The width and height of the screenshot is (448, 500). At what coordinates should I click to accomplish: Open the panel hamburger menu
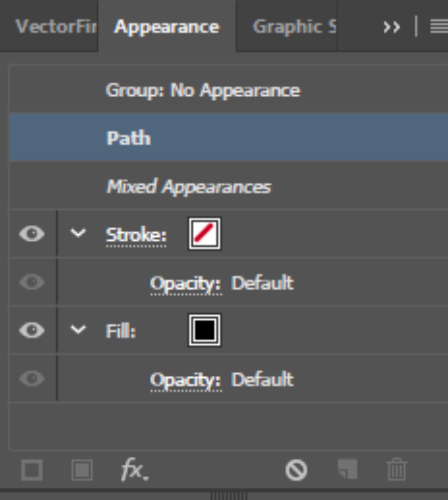pos(439,27)
